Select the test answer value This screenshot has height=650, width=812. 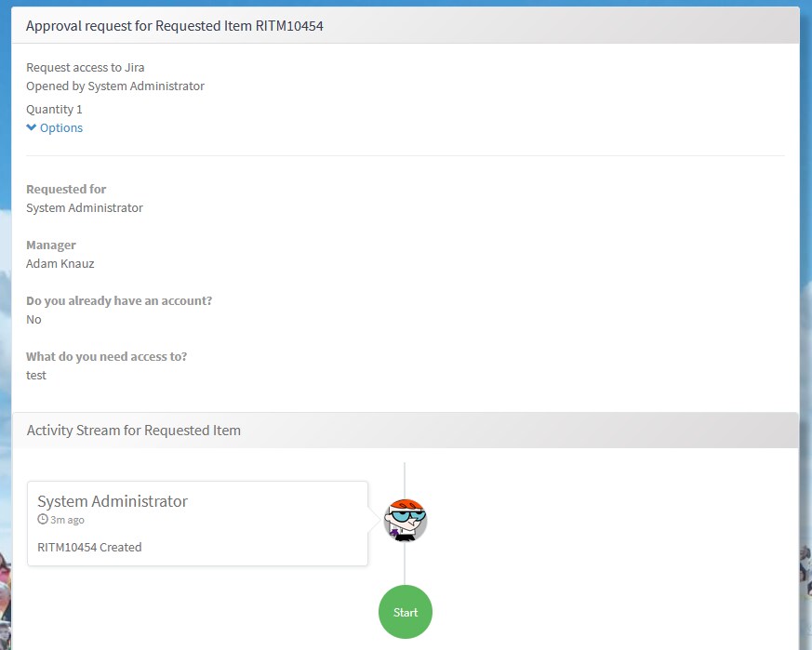(x=36, y=375)
